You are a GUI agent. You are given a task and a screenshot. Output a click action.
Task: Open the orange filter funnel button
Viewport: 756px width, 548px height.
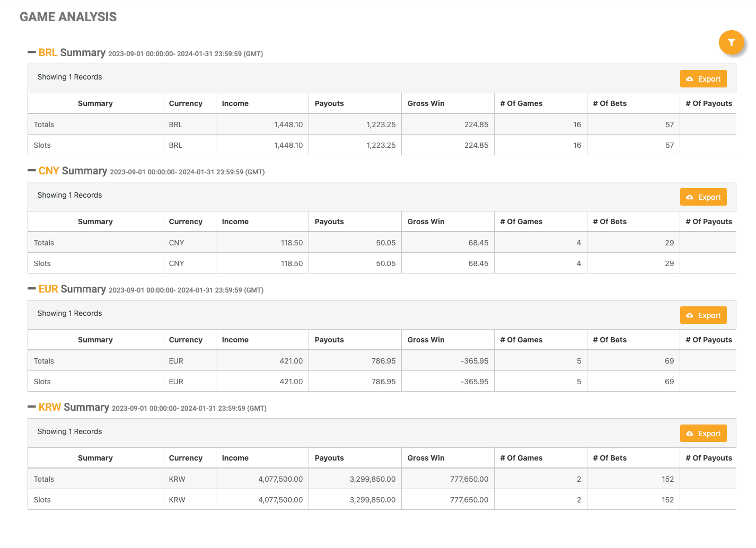pyautogui.click(x=731, y=42)
